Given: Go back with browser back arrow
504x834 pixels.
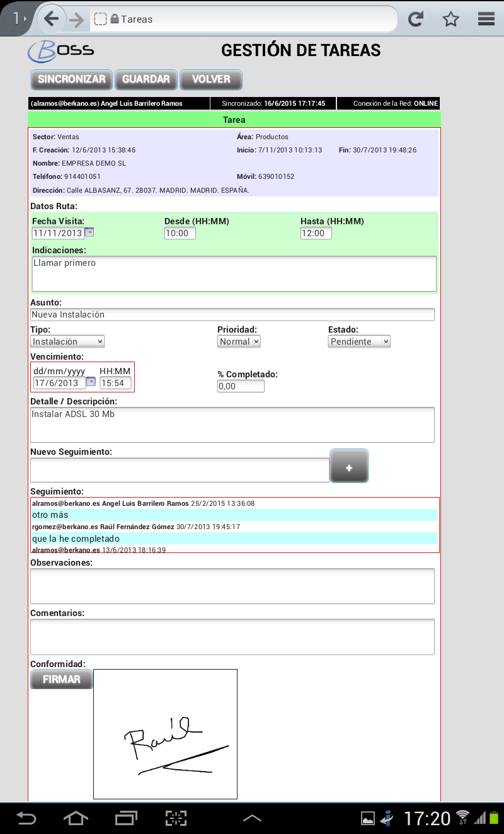Looking at the screenshot, I should [52, 20].
